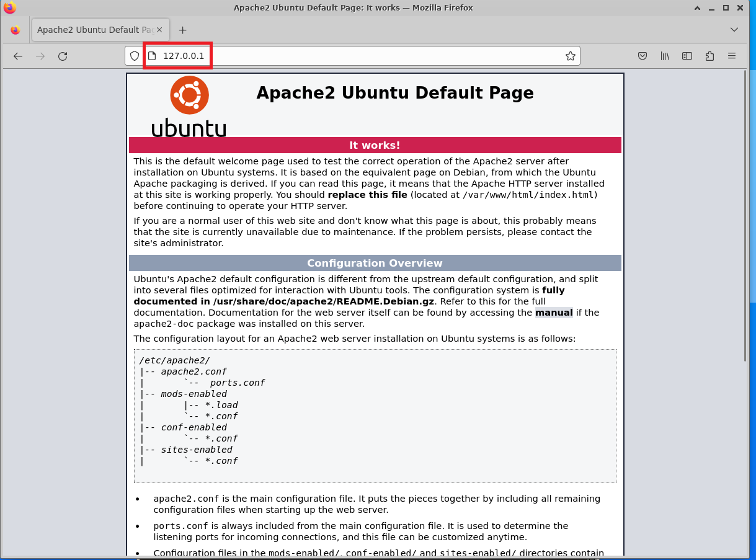Click the 'It works!' banner
This screenshot has height=560, width=756.
(375, 145)
